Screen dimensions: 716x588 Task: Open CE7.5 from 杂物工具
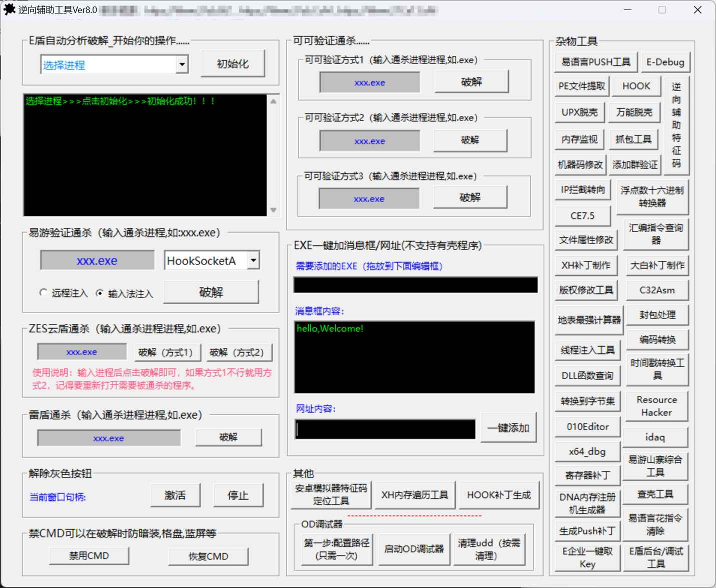pyautogui.click(x=583, y=215)
